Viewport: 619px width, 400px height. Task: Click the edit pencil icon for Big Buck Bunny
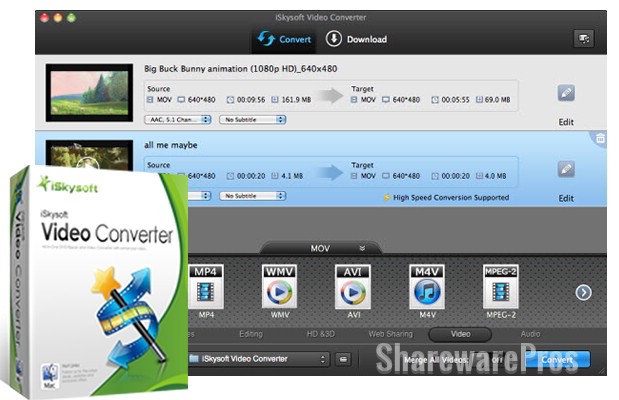(x=566, y=93)
